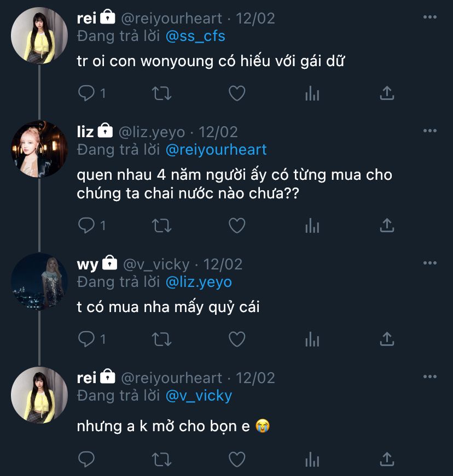Image resolution: width=453 pixels, height=476 pixels.
Task: Like wy's tweet replying to @liz.yeyo
Action: [236, 339]
